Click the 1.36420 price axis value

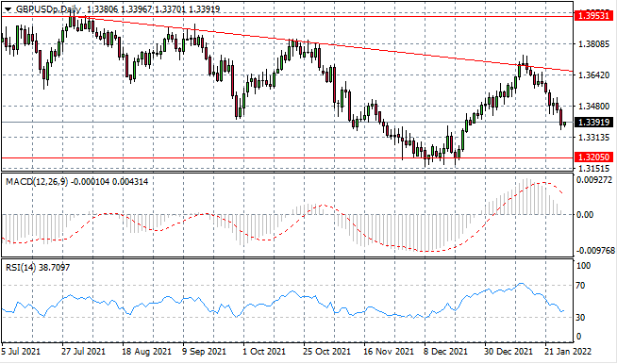click(594, 74)
